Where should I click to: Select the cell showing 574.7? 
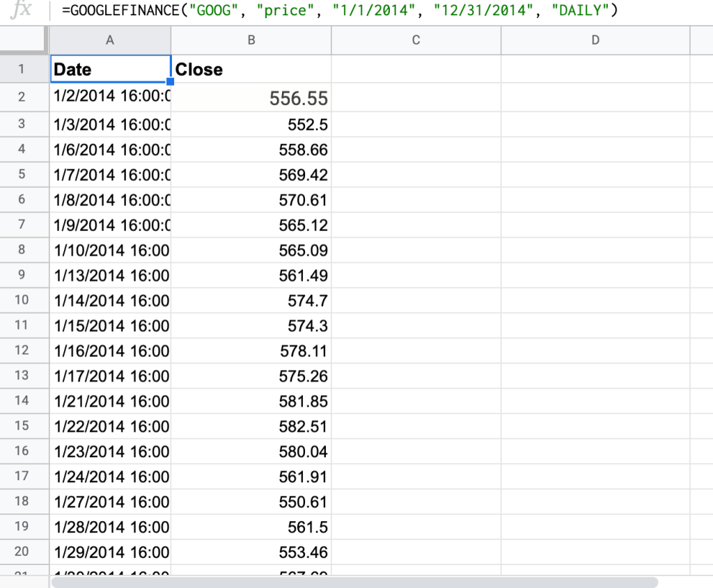251,301
